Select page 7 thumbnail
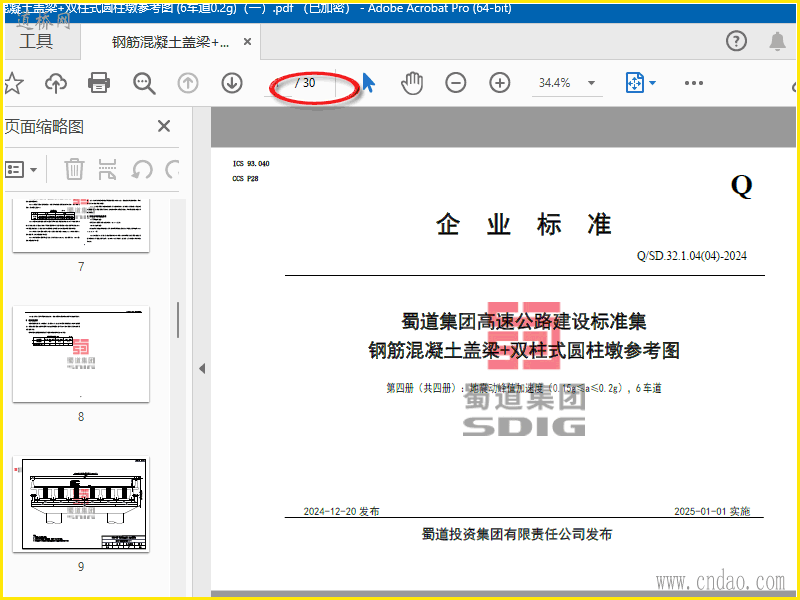 point(81,226)
